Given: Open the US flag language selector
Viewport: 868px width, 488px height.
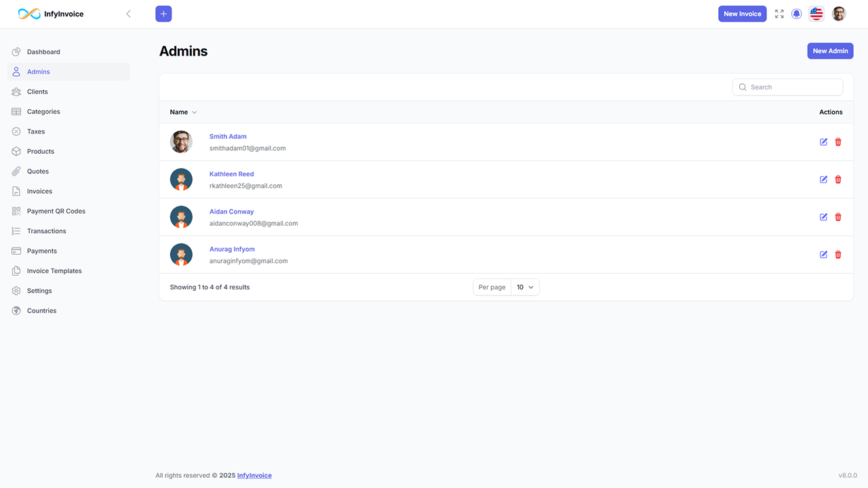Looking at the screenshot, I should tap(816, 14).
